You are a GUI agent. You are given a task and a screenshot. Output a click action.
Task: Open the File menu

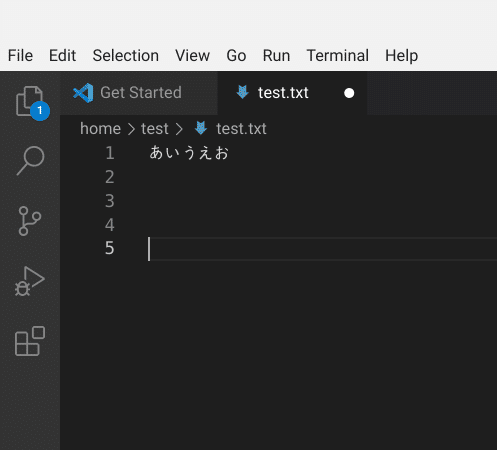(20, 55)
